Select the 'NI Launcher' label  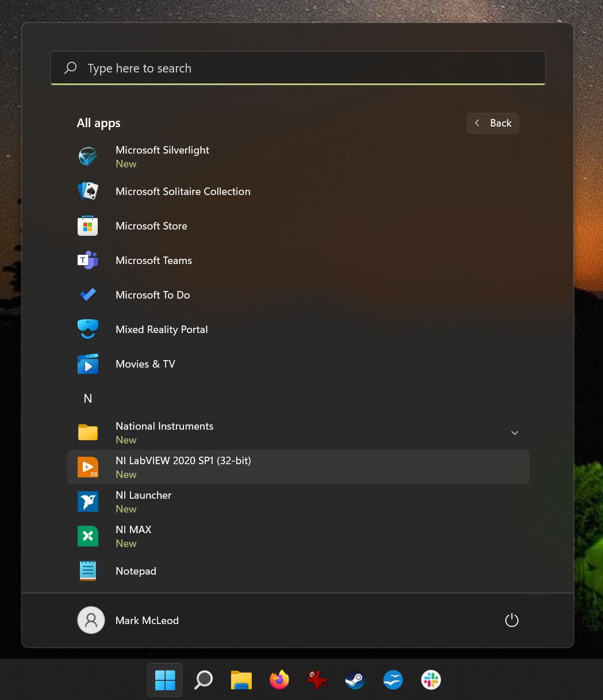[144, 495]
